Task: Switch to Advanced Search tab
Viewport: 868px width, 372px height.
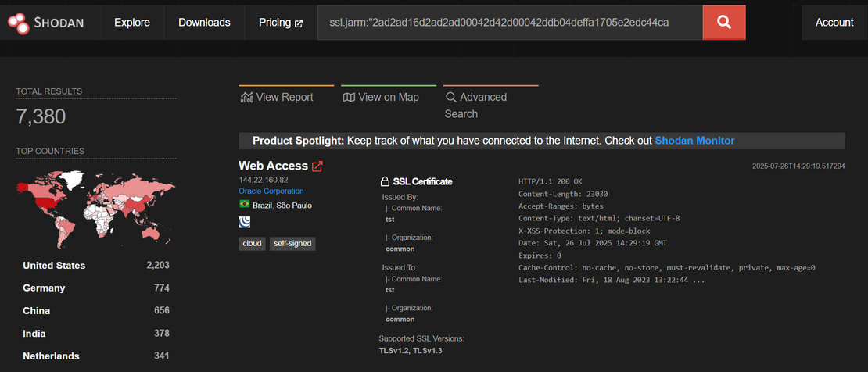Action: tap(475, 106)
